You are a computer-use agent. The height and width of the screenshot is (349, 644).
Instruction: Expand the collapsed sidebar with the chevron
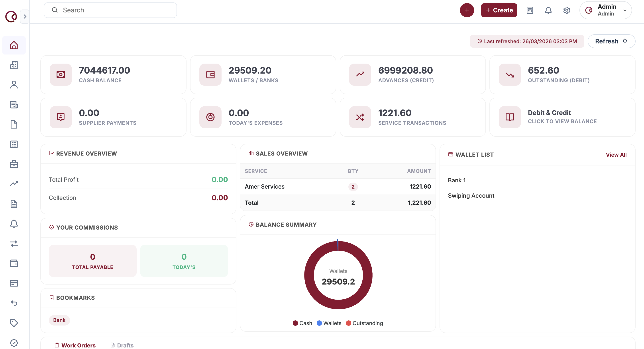(25, 16)
